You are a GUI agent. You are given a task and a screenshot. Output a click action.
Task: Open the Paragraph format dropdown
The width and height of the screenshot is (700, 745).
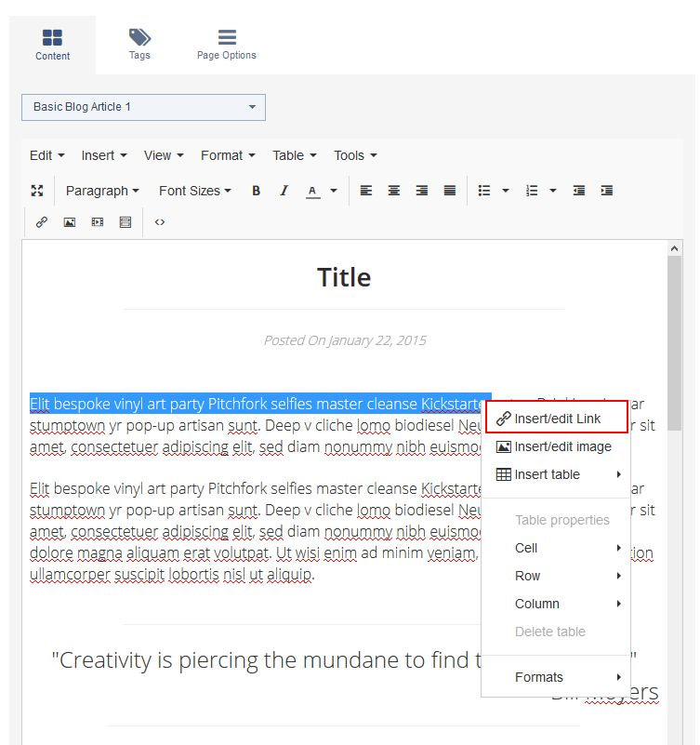point(102,191)
